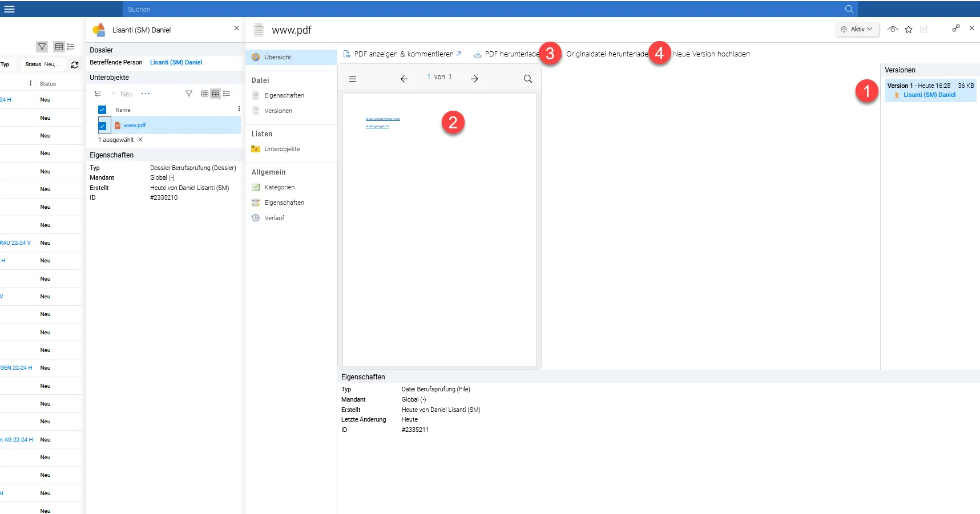This screenshot has height=514, width=980.
Task: Click the PDF preview page thumbnail
Action: coord(439,230)
